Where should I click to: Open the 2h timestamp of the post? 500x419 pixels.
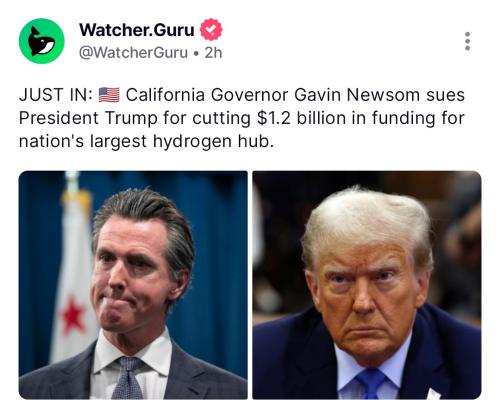click(x=213, y=53)
